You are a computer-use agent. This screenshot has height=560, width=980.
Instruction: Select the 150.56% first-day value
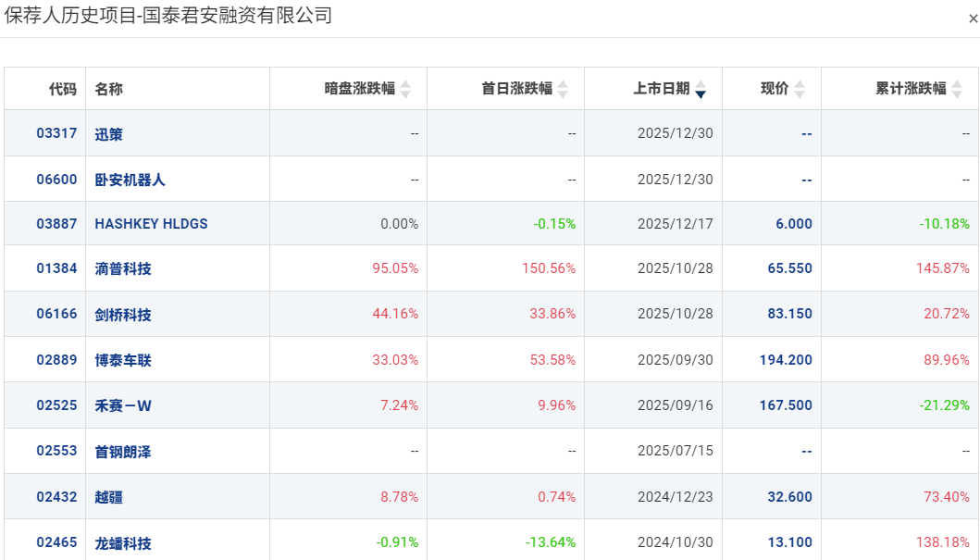tap(549, 268)
